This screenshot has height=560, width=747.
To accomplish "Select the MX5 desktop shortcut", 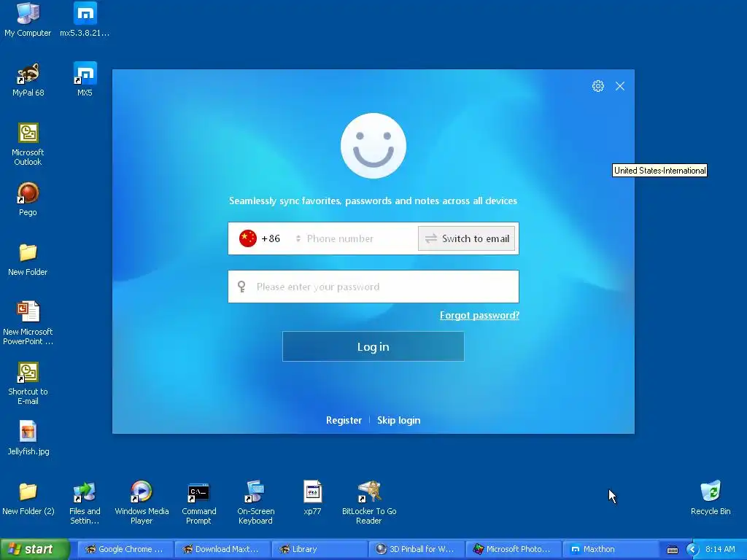I will point(85,80).
